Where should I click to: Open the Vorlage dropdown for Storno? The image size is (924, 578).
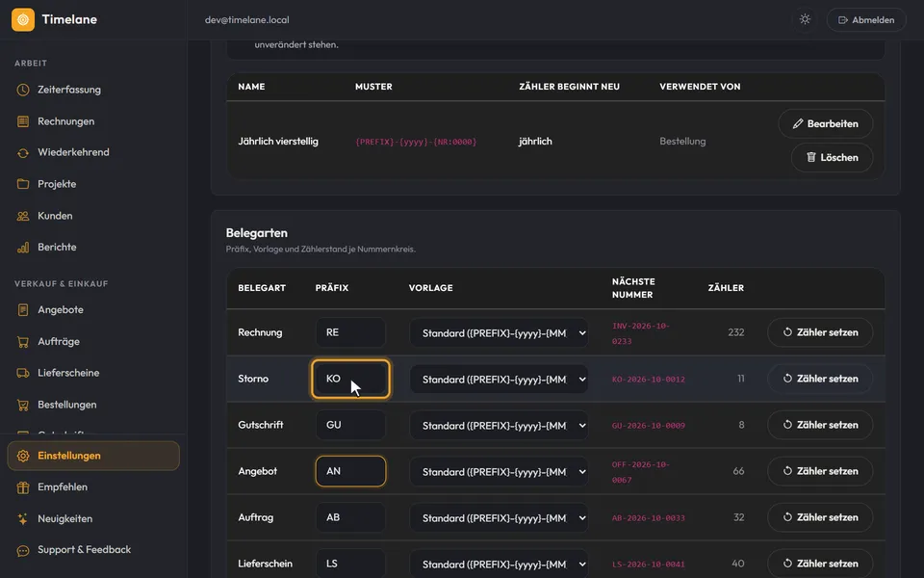(500, 380)
